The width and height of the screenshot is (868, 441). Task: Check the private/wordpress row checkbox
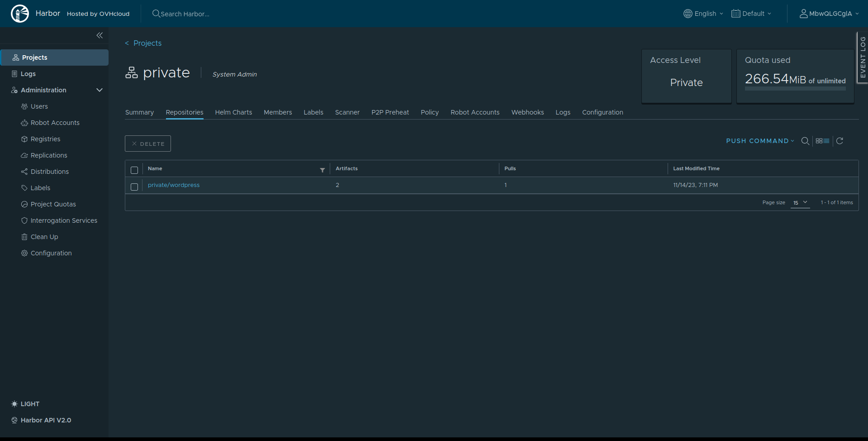(x=134, y=187)
